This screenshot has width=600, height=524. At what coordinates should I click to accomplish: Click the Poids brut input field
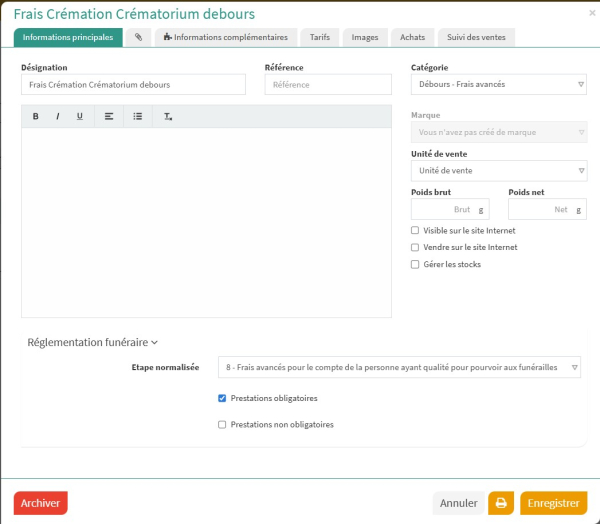tap(450, 209)
